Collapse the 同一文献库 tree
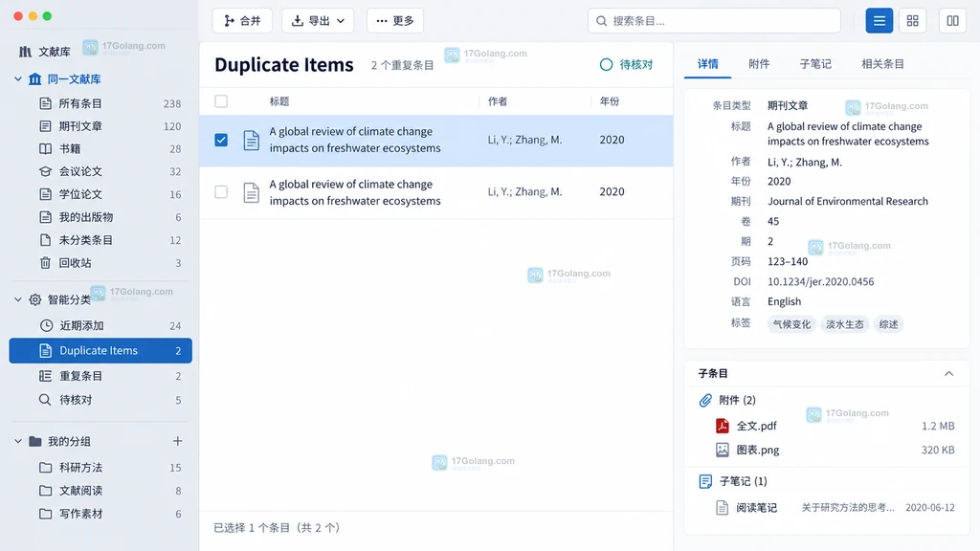 18,78
